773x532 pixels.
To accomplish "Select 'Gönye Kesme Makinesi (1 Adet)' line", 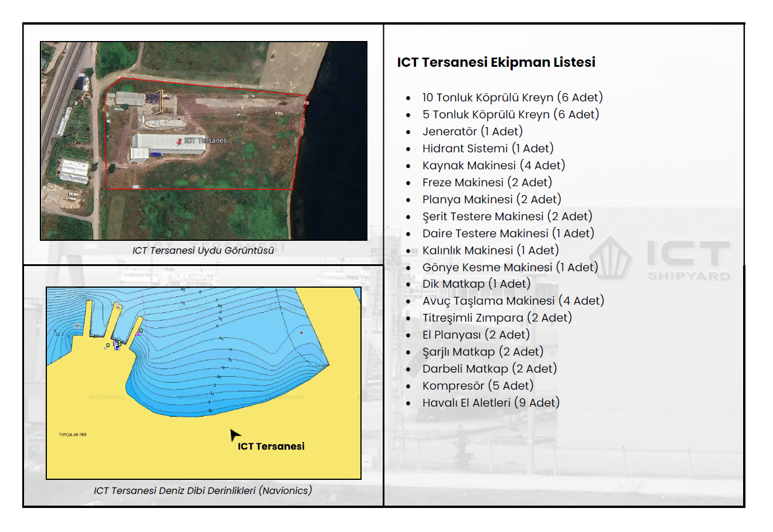I will (x=510, y=267).
